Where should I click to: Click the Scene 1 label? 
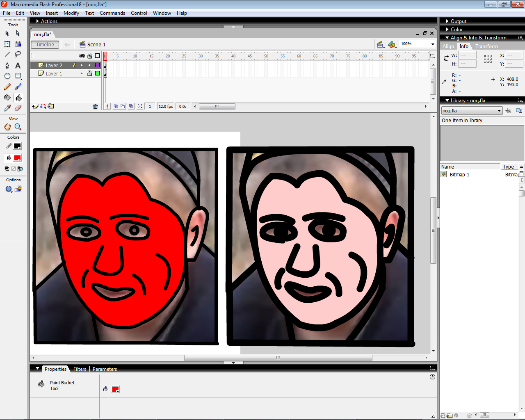click(x=96, y=45)
